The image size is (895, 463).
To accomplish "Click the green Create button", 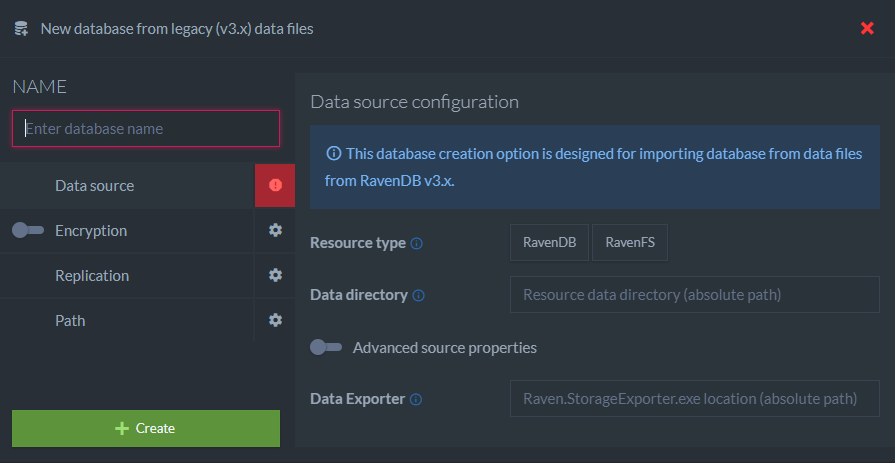I will pyautogui.click(x=146, y=428).
